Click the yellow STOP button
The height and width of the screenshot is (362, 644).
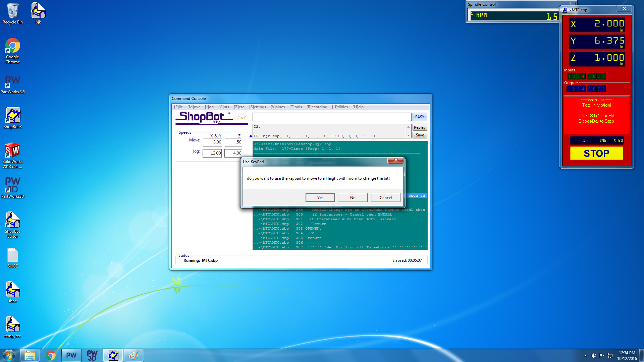click(596, 154)
